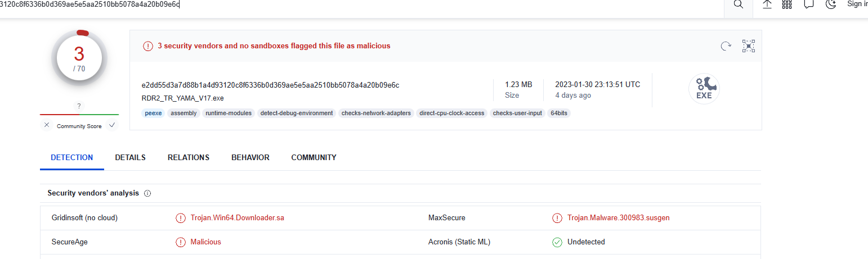The width and height of the screenshot is (868, 259).
Task: Open the apps grid icon
Action: 787,4
